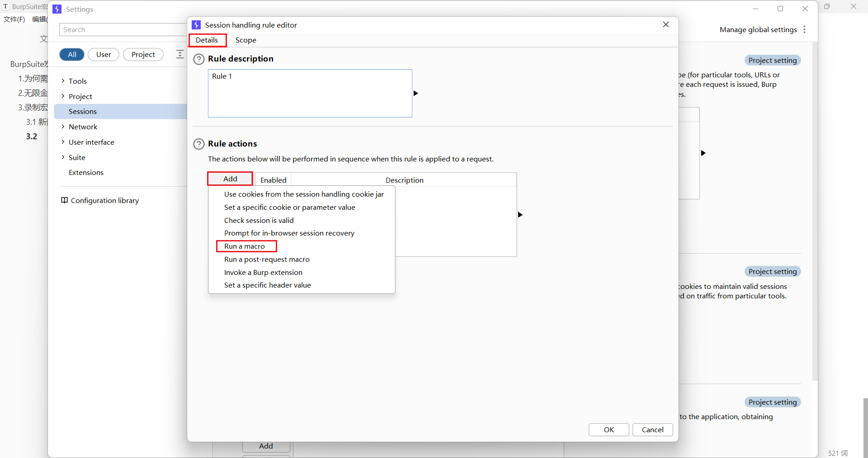
Task: Click the Rule description help icon
Action: [199, 59]
